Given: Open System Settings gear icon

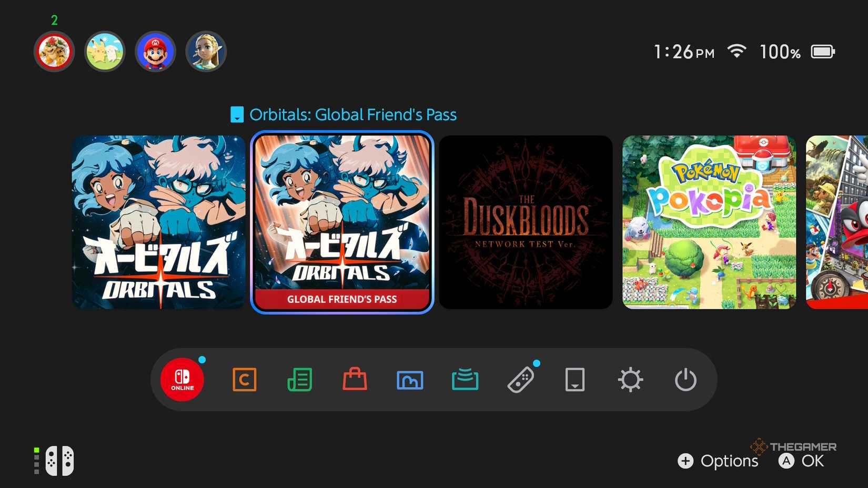Looking at the screenshot, I should 630,379.
